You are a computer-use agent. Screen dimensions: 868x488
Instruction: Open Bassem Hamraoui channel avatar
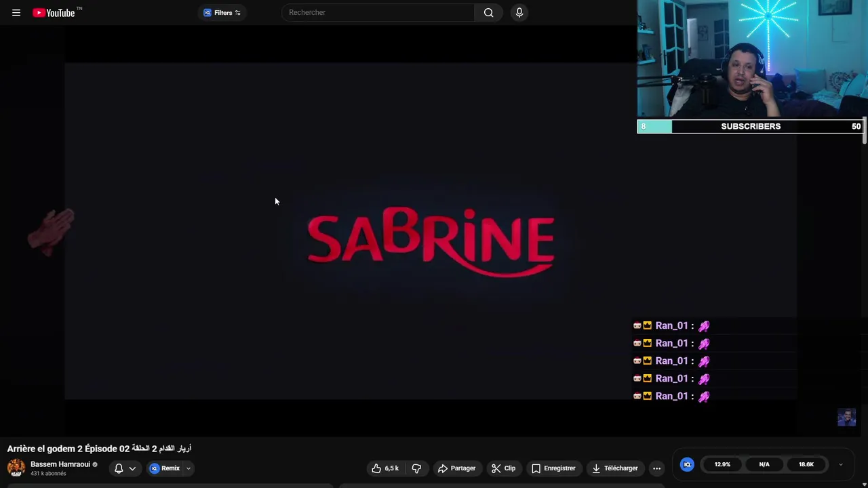pyautogui.click(x=16, y=468)
